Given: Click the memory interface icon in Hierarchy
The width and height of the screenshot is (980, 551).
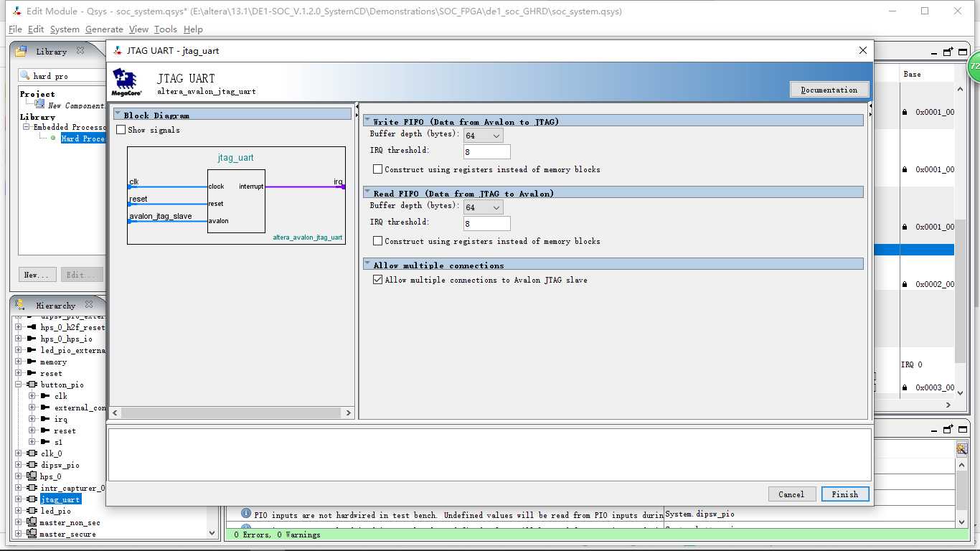Looking at the screenshot, I should coord(32,362).
